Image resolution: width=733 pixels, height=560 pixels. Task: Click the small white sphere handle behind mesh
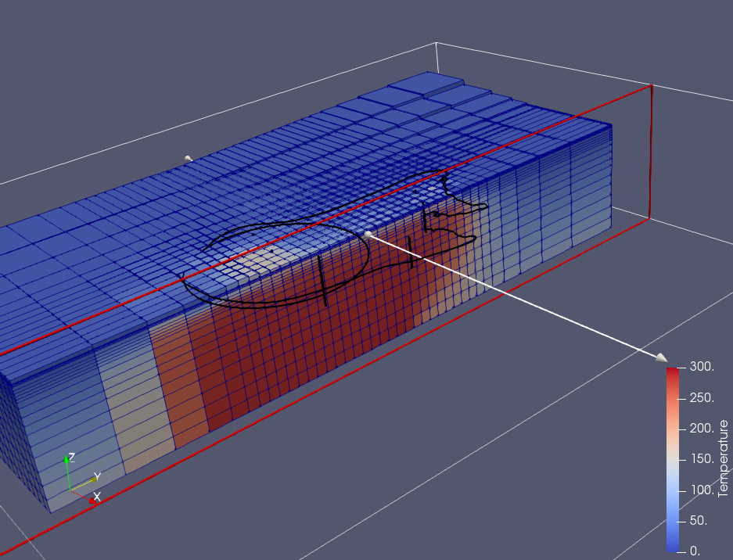pyautogui.click(x=188, y=159)
